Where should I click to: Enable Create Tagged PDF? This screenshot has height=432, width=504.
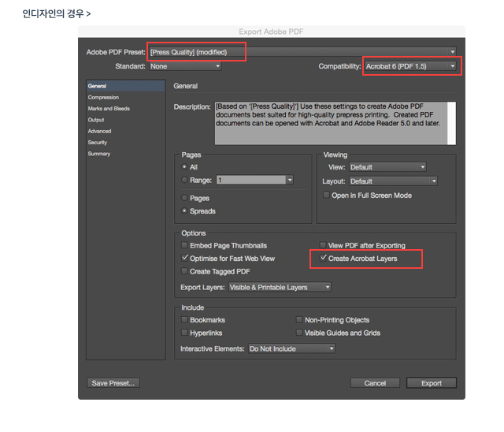(184, 271)
